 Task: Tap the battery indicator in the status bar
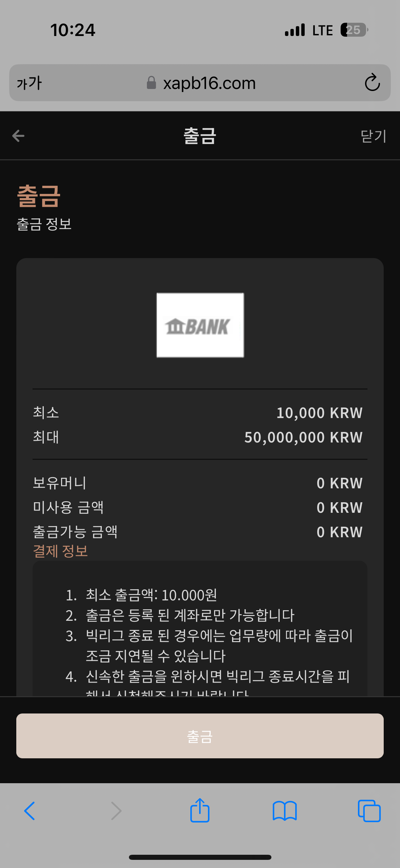(x=354, y=30)
